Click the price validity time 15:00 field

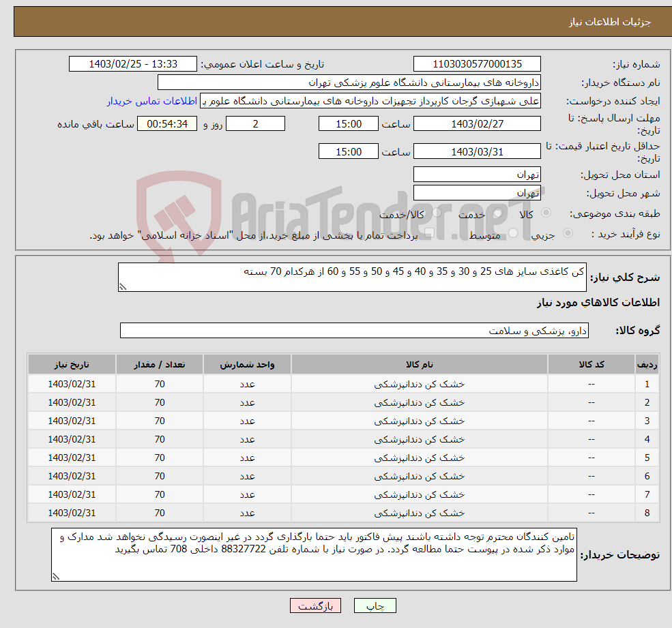349,151
